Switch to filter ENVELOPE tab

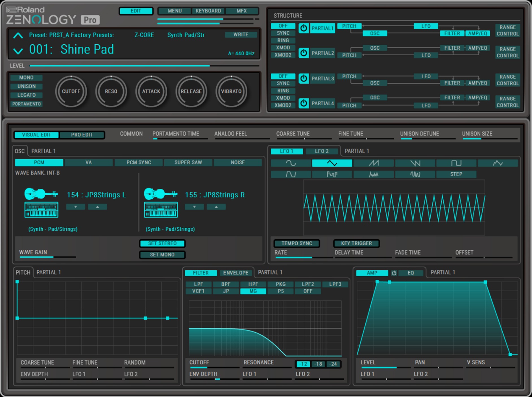click(236, 273)
